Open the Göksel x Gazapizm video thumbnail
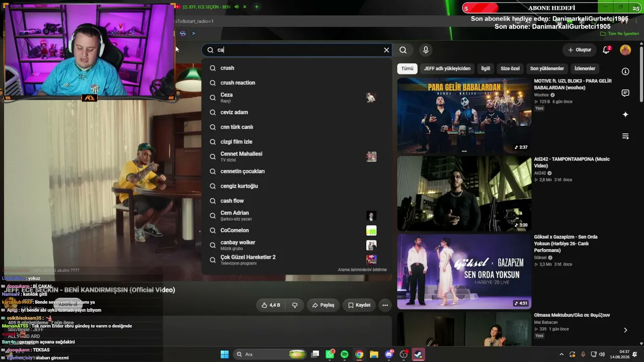Viewport: 644px width, 362px height. [x=464, y=271]
